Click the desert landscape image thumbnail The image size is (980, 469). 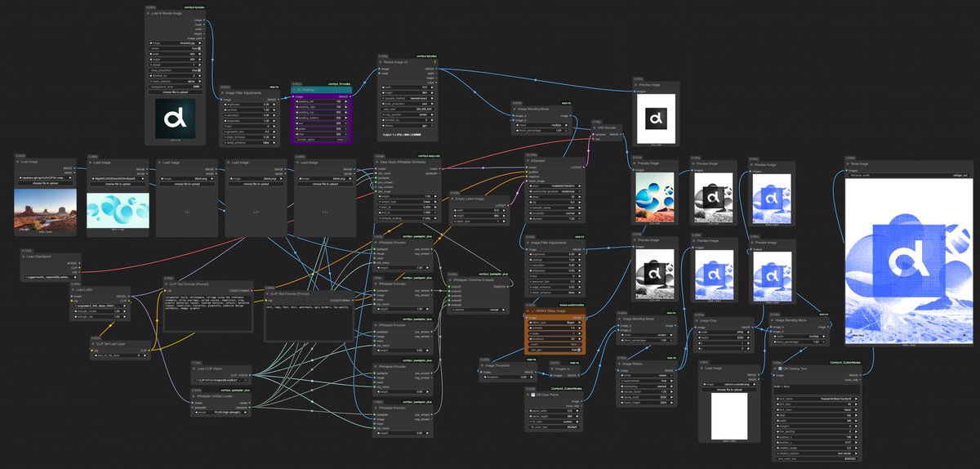(46, 208)
